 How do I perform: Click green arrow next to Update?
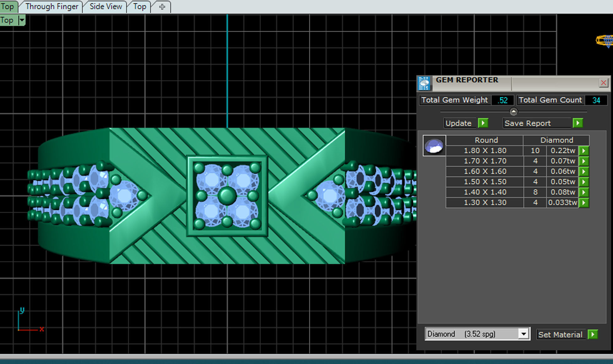(483, 123)
